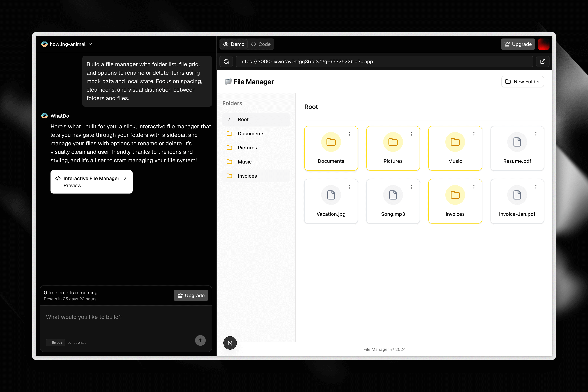Click the Root heading above the grid
Viewport: 588px width, 392px height.
311,107
